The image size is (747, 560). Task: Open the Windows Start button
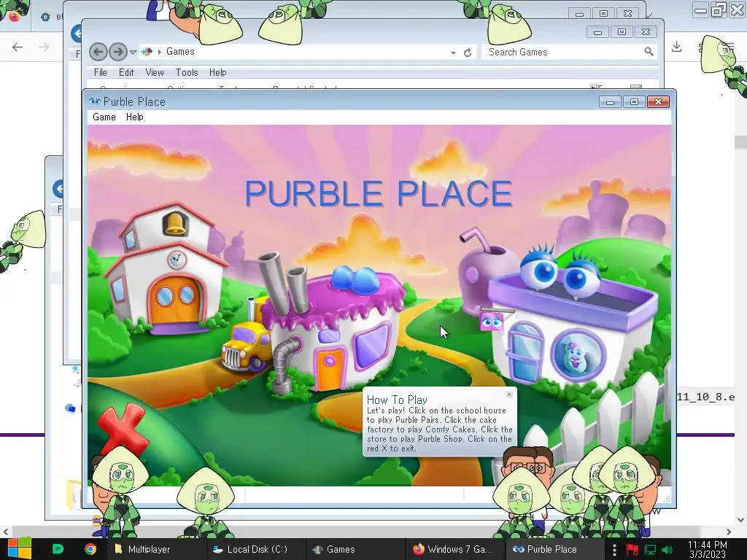(x=20, y=549)
